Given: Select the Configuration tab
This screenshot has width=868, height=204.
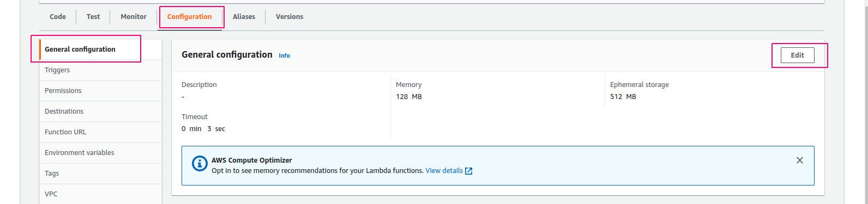Looking at the screenshot, I should coord(189,17).
